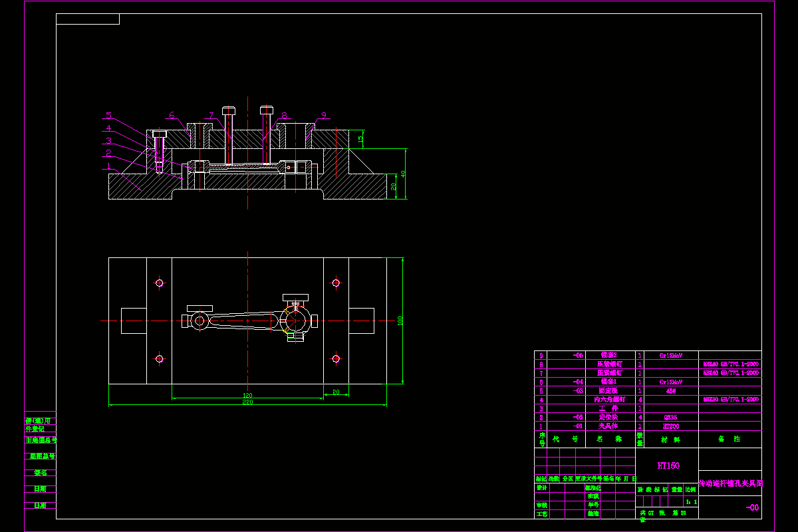Select the 工艺 label

tap(541, 513)
